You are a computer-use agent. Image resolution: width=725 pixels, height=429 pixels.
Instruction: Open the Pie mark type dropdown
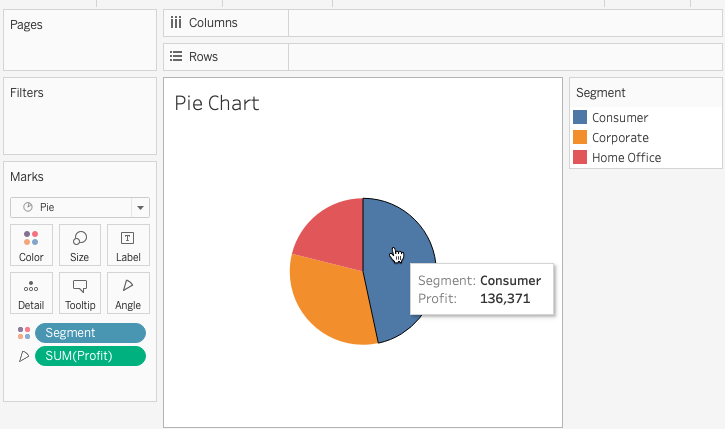coord(72,208)
